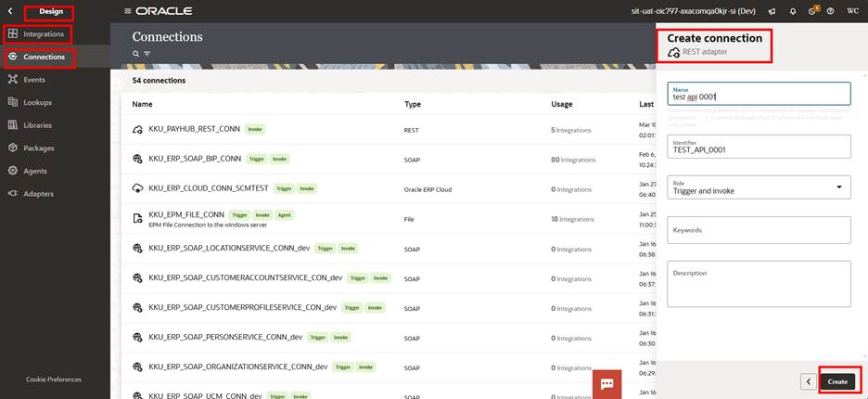Click the Keywords input field
Screen dimensions: 868x399
[x=759, y=230]
